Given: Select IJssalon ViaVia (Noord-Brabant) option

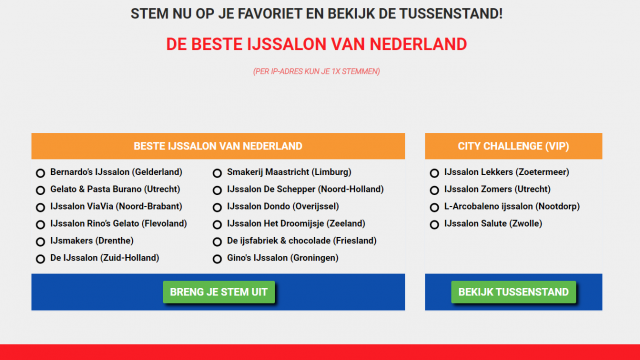Looking at the screenshot, I should (x=40, y=207).
